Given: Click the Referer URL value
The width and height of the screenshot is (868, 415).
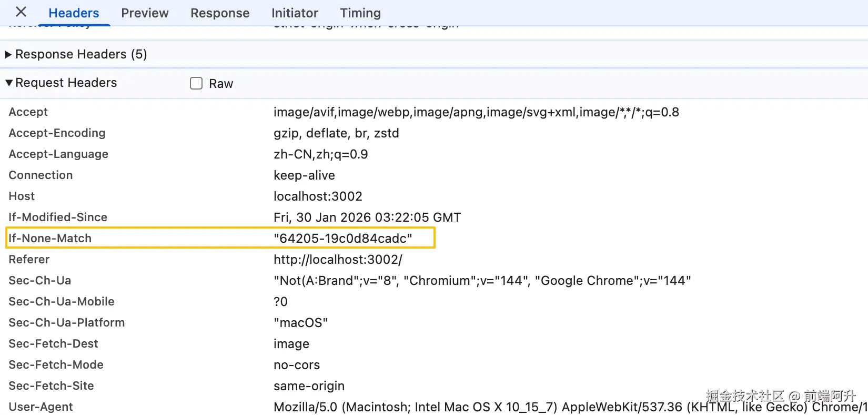Looking at the screenshot, I should click(338, 259).
